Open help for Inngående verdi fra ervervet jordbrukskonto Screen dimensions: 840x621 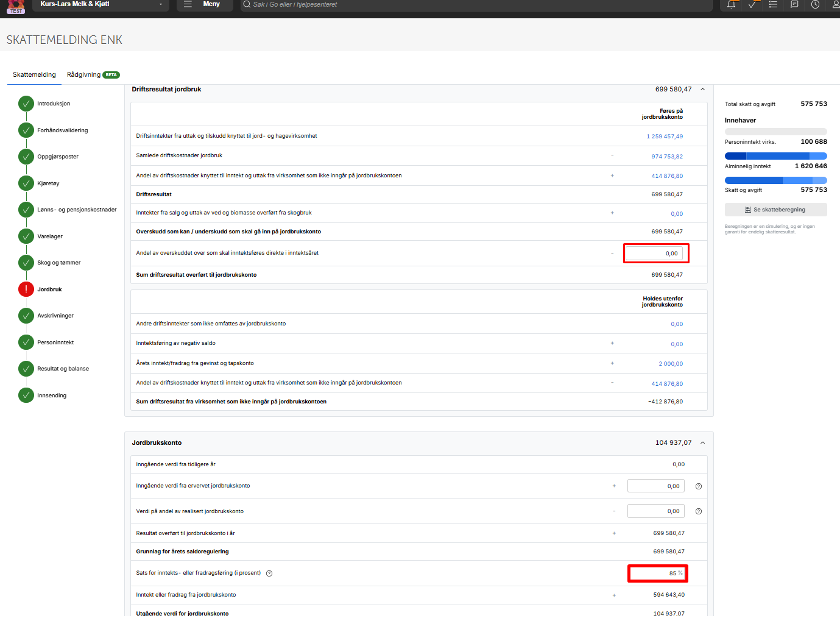699,486
